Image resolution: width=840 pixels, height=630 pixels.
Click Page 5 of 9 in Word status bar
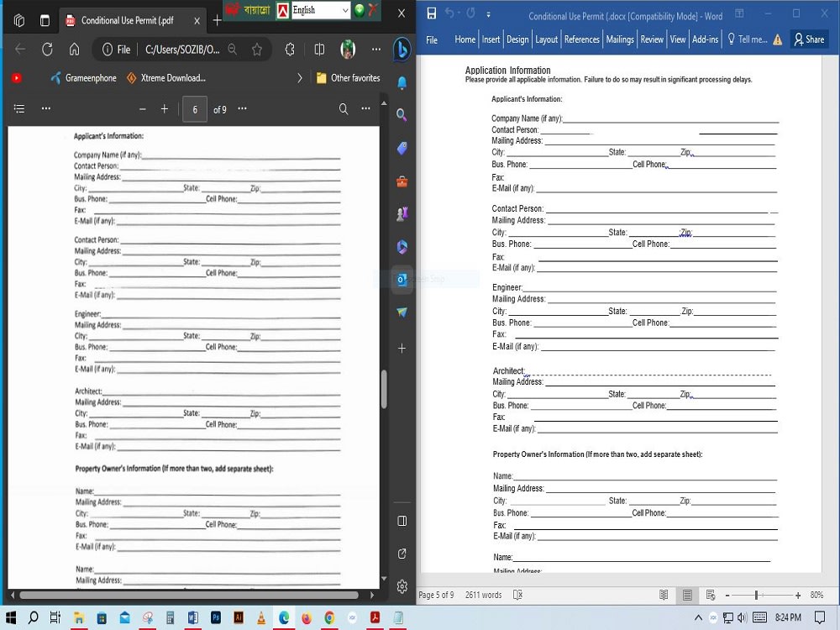click(x=436, y=596)
